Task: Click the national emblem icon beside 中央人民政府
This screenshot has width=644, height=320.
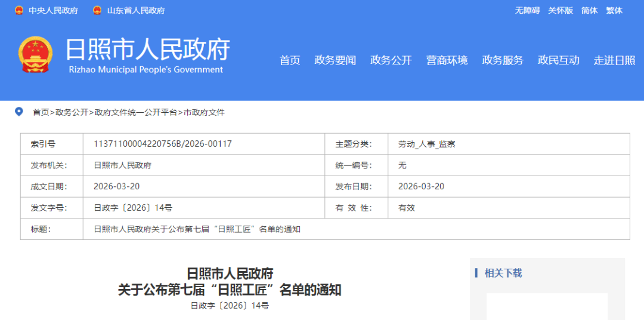Action: coord(19,10)
